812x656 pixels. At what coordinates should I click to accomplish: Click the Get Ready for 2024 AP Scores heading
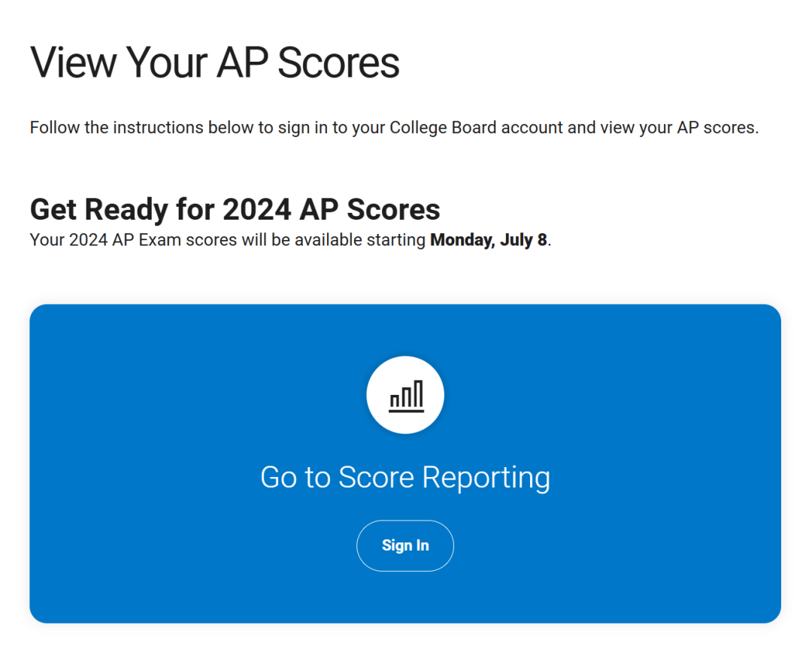pos(235,209)
